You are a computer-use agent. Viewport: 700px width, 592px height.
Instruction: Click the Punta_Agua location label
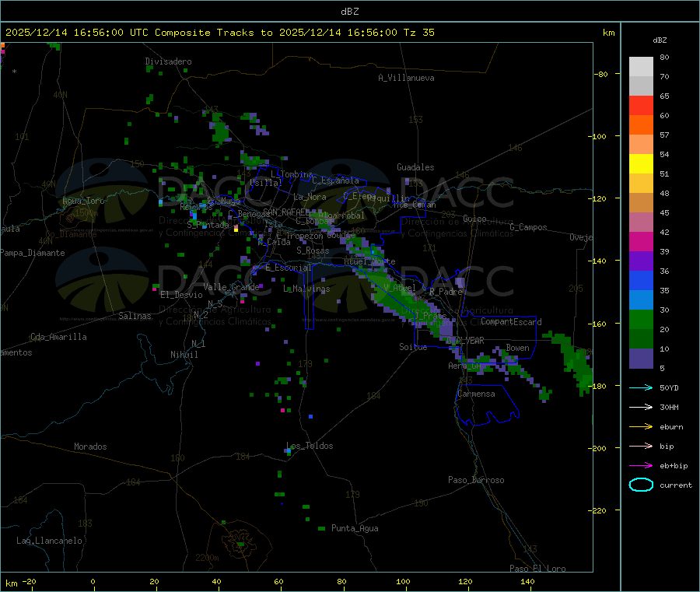click(355, 528)
